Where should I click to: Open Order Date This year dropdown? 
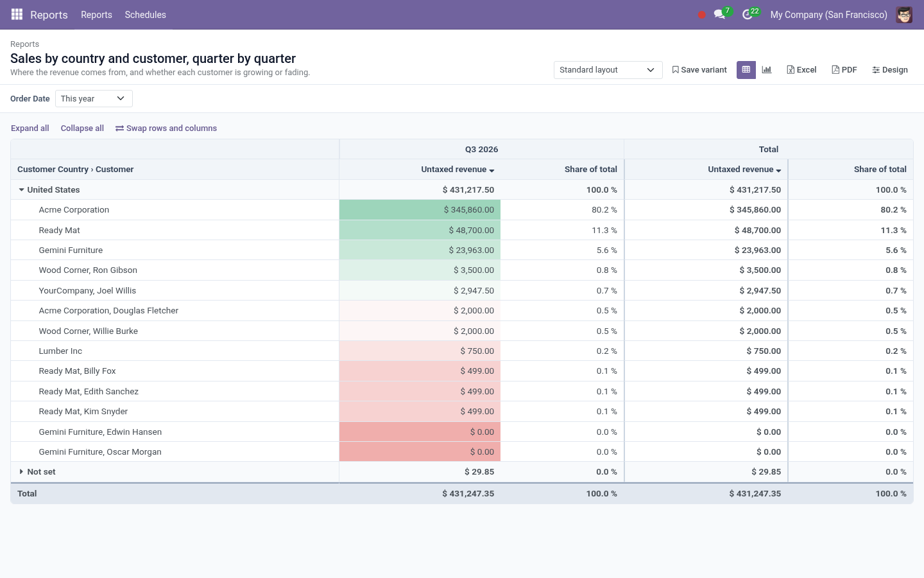pos(94,99)
